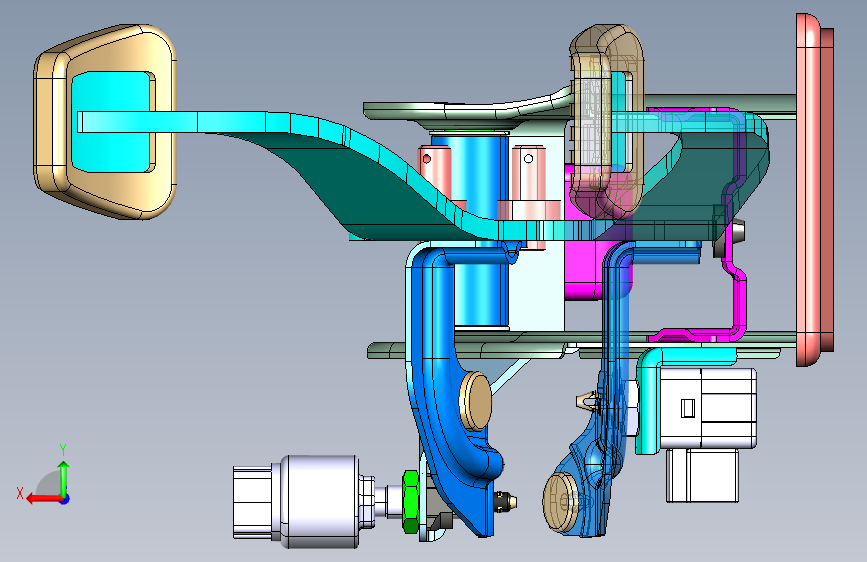Pick the beige round pad on the translucent lever

[558, 502]
